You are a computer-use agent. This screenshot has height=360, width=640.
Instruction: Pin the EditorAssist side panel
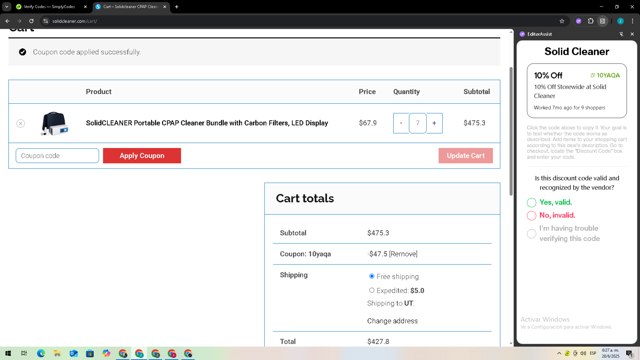point(621,34)
